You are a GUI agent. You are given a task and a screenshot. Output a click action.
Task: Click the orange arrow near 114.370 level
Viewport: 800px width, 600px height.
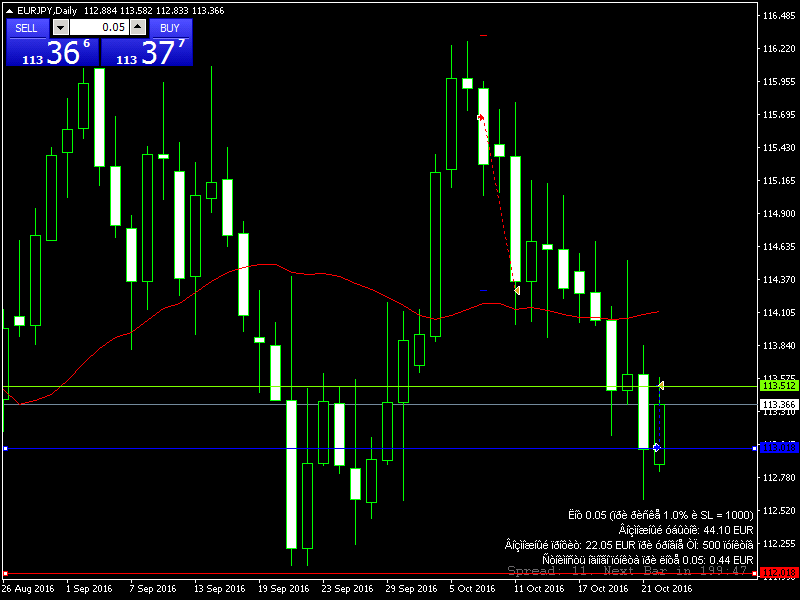coord(517,290)
